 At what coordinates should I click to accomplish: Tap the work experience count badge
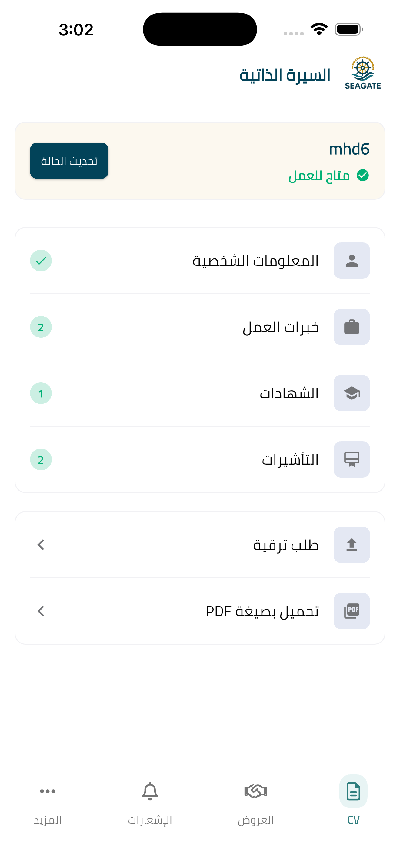(x=41, y=327)
